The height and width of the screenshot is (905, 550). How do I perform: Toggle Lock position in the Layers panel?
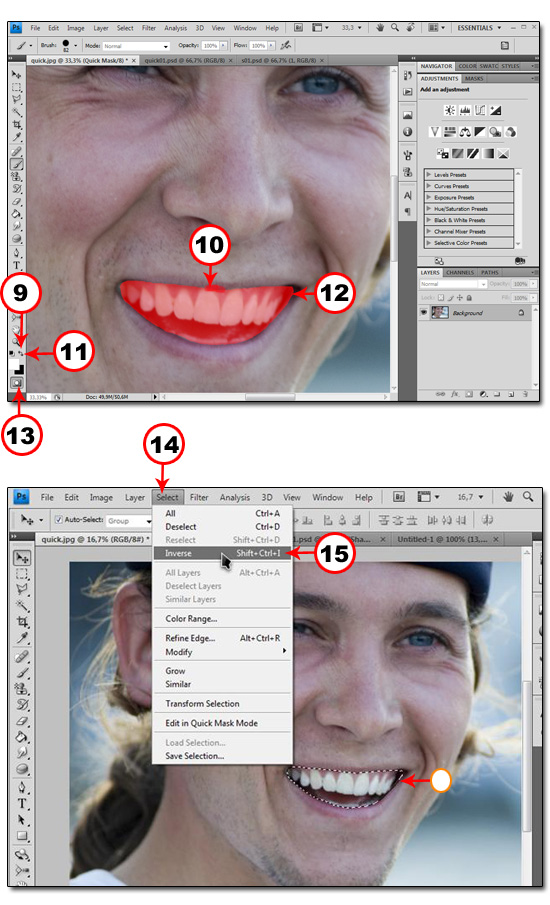click(x=459, y=298)
